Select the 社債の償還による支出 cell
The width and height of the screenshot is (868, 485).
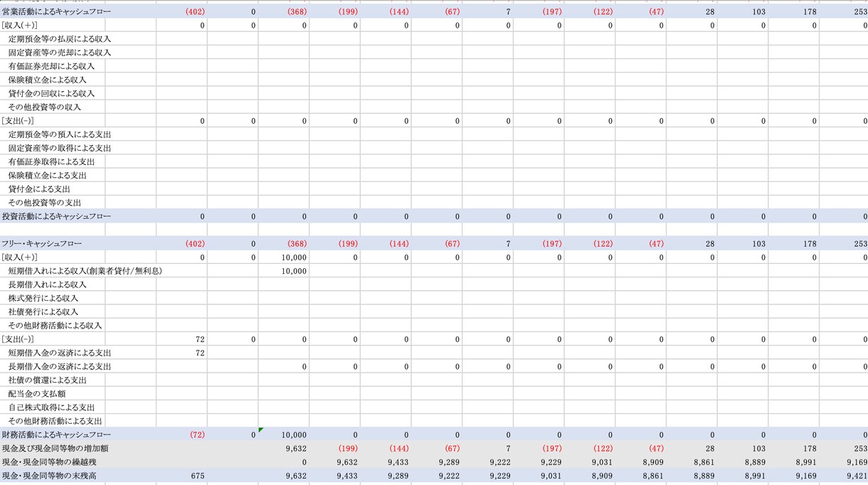47,380
